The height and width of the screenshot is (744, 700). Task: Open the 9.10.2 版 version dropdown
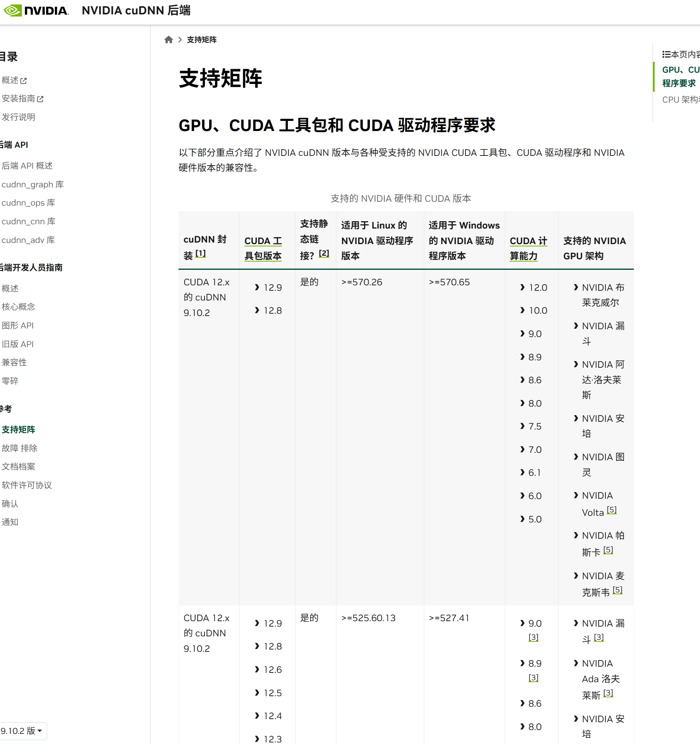23,731
